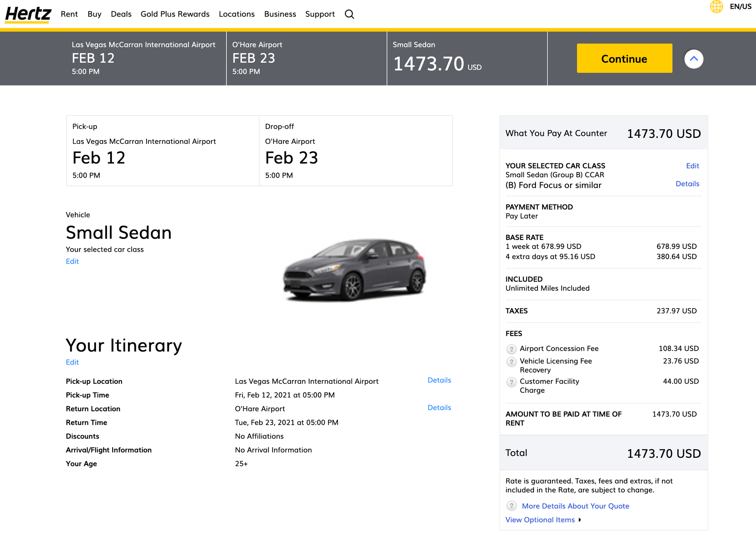756x533 pixels.
Task: Click the question mark beside Airport Concession Fee
Action: [511, 349]
